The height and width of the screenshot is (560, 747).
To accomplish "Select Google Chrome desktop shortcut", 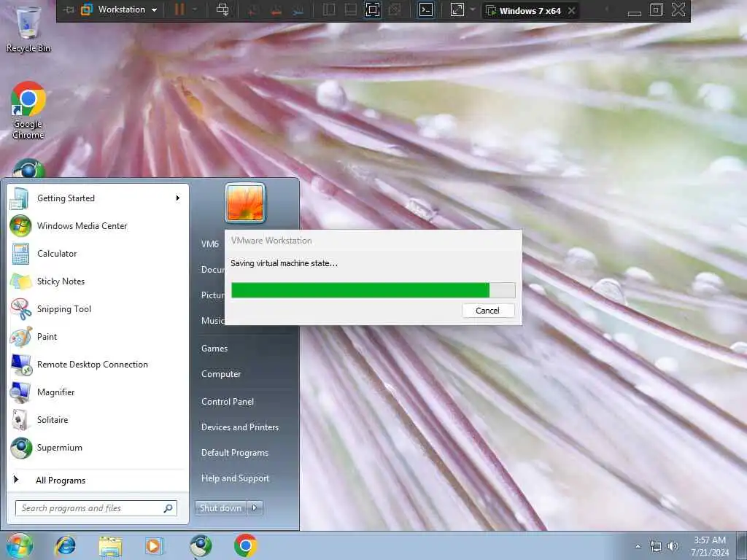I will [x=28, y=110].
